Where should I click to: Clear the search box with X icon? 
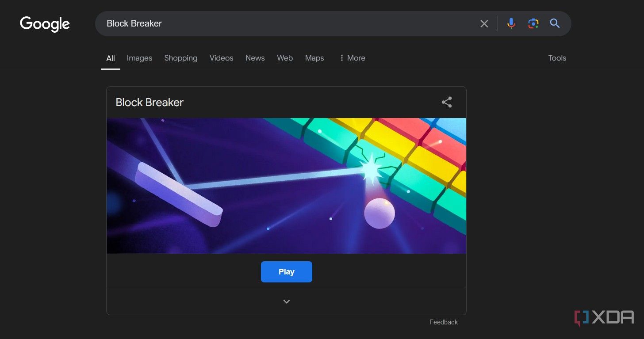tap(484, 23)
